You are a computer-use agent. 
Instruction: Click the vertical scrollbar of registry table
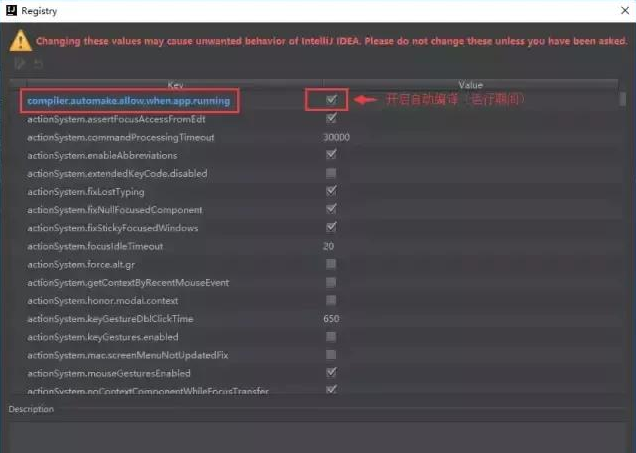[624, 240]
